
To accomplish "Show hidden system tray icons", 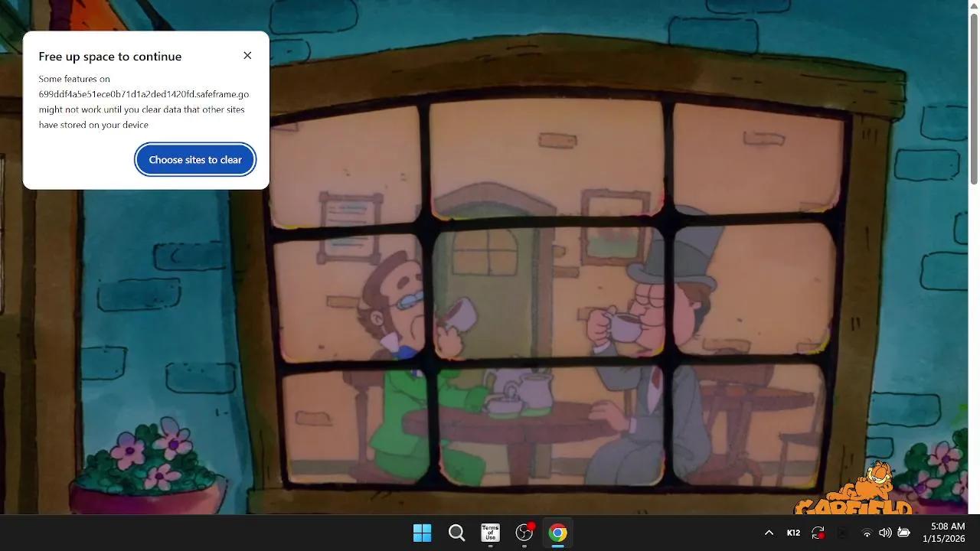I will click(x=769, y=533).
